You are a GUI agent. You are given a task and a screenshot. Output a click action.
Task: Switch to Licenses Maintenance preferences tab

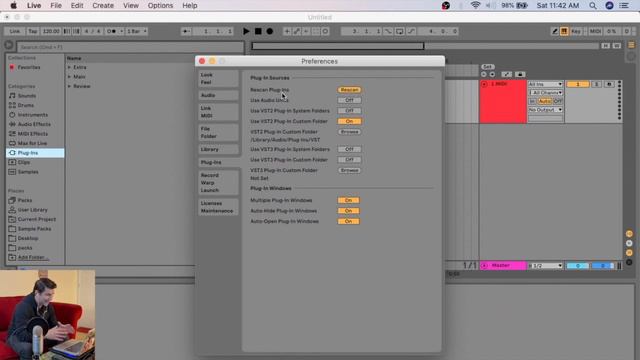click(218, 207)
